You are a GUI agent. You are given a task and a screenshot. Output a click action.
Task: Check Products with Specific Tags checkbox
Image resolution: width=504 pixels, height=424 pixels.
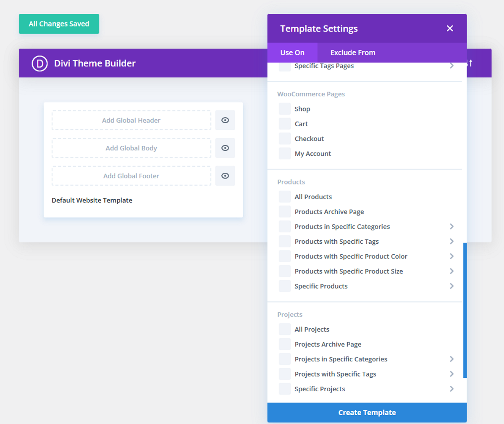point(285,241)
